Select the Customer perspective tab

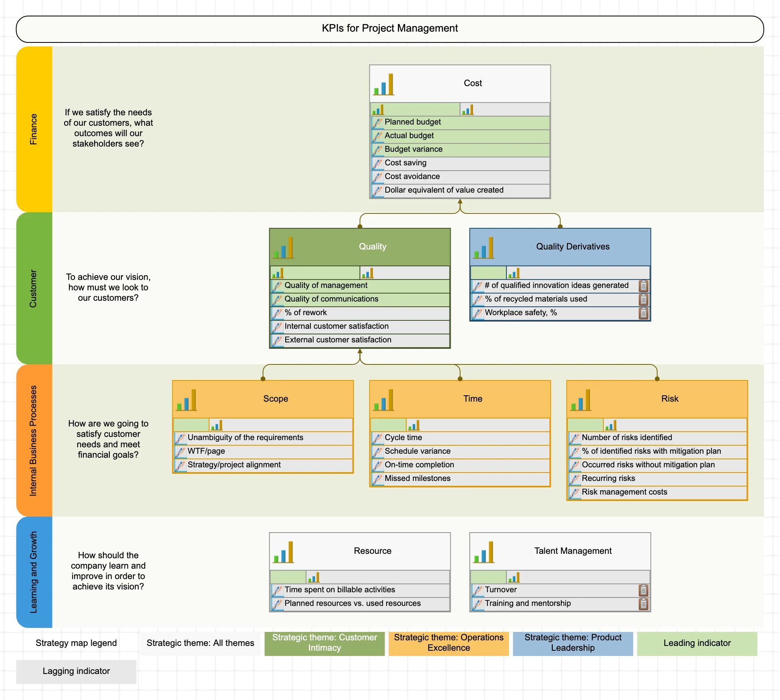point(34,288)
